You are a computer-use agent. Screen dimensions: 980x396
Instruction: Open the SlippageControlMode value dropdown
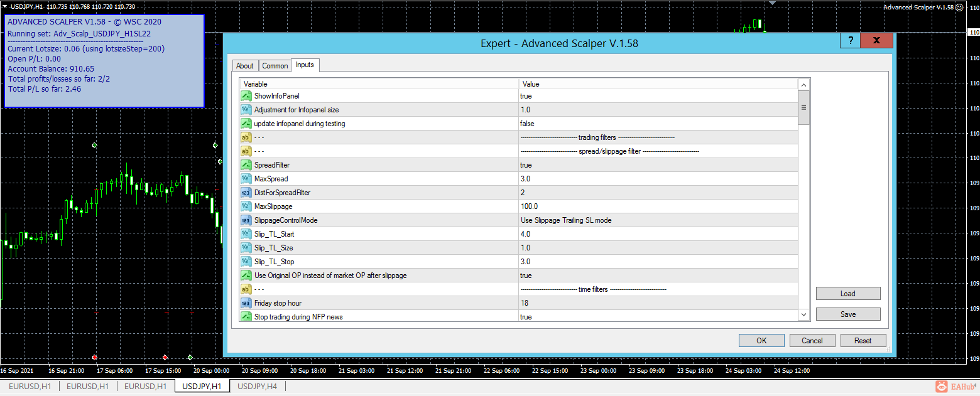[658, 220]
